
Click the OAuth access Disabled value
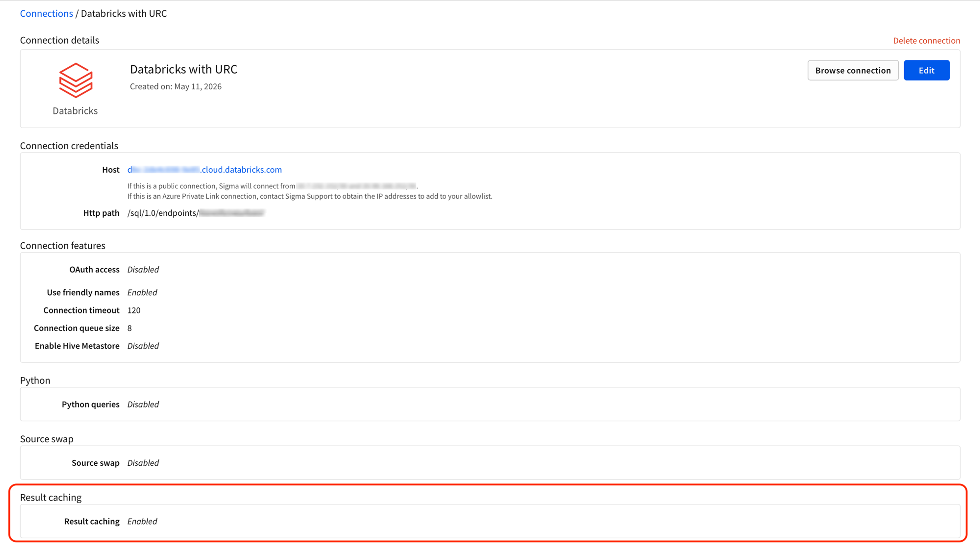[143, 269]
